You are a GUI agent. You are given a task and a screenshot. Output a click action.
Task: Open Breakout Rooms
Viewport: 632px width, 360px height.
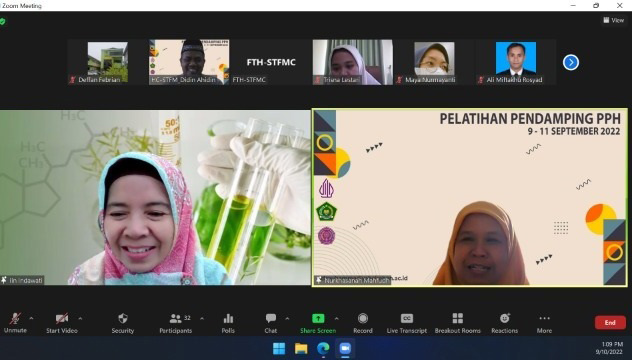pos(457,323)
